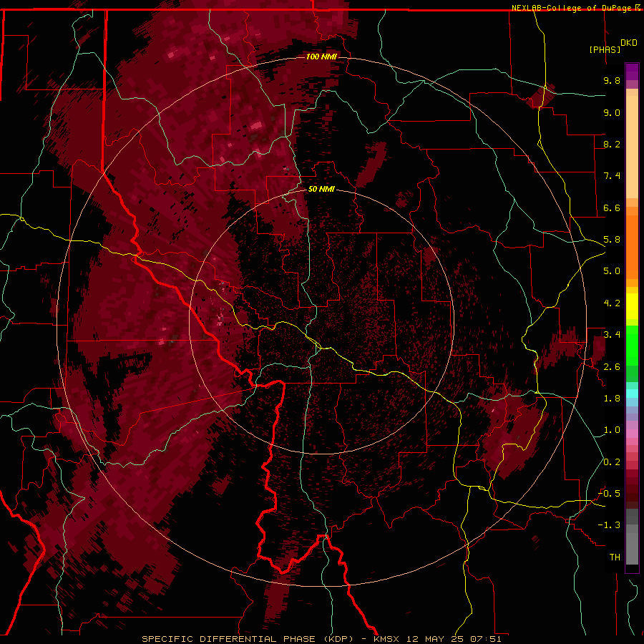Select the 5.0 value on the scale
The height and width of the screenshot is (644, 644).
tap(612, 271)
